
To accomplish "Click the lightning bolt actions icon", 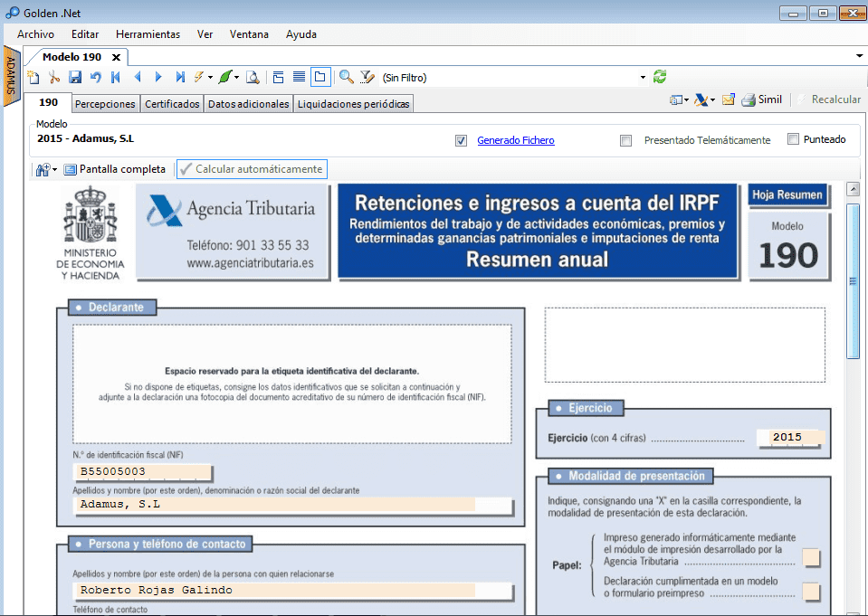I will (199, 78).
